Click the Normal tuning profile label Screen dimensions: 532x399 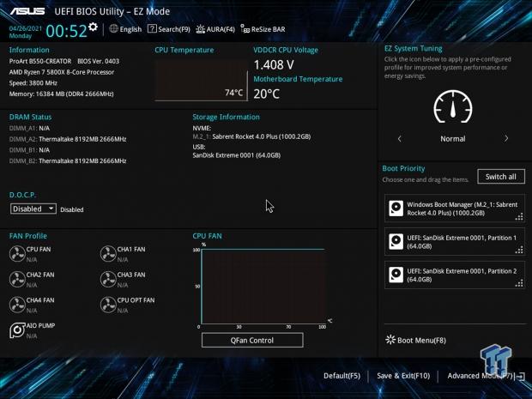point(452,138)
